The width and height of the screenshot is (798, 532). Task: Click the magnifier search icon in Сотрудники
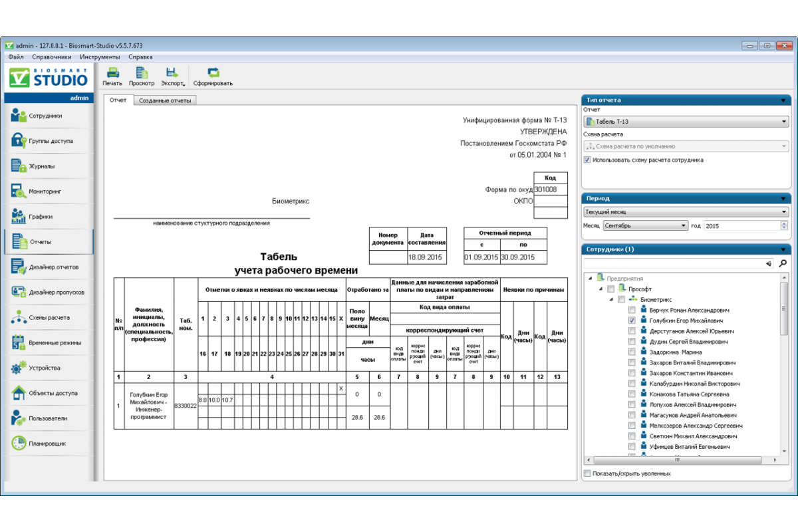click(783, 264)
